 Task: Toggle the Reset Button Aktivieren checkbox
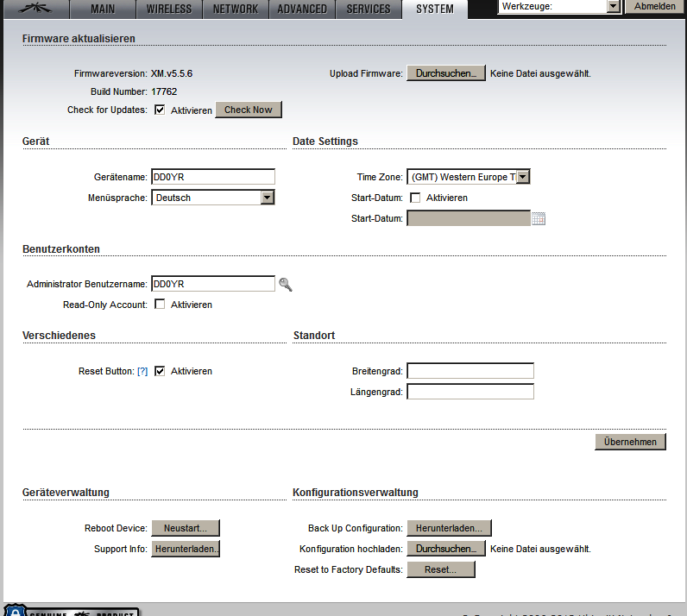tap(160, 371)
